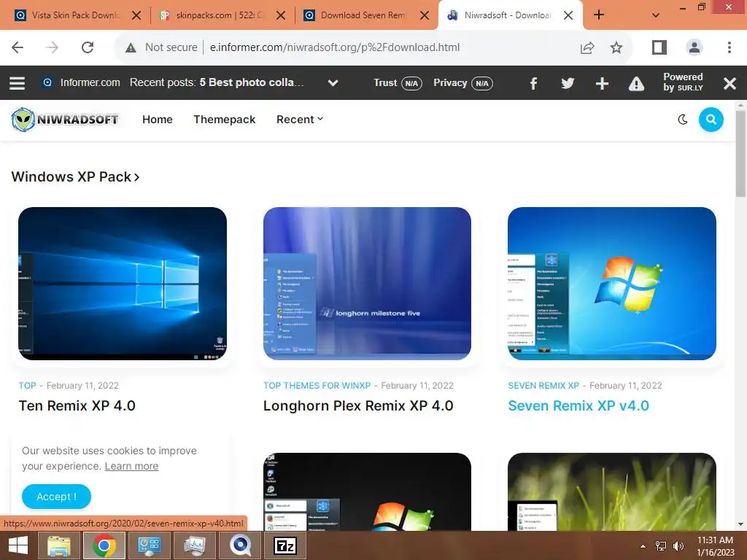Viewport: 747px width, 560px height.
Task: Open the Windows Start button
Action: tap(18, 545)
